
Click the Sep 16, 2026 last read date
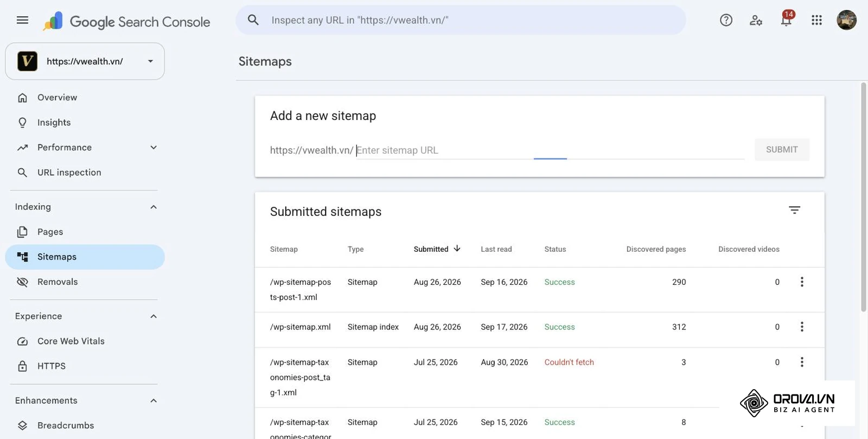(x=504, y=282)
